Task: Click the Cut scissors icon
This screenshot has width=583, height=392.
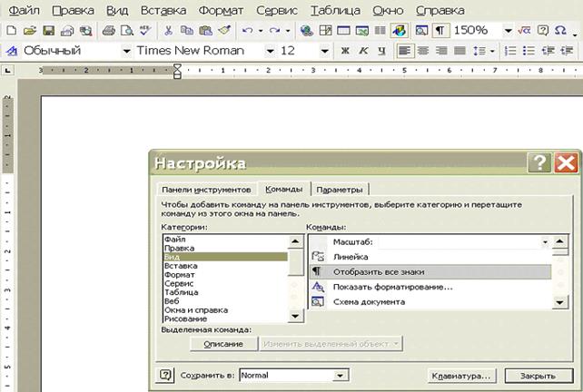Action: pyautogui.click(x=169, y=30)
